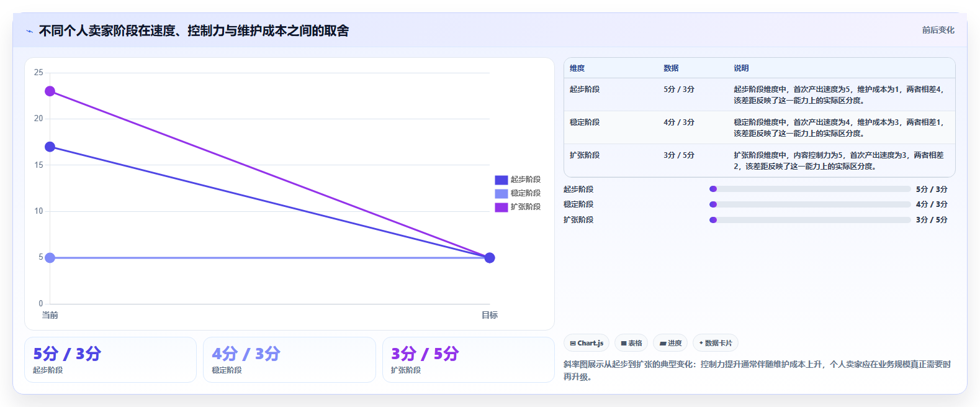980x407 pixels.
Task: Click the 说明 column header
Action: pos(741,68)
